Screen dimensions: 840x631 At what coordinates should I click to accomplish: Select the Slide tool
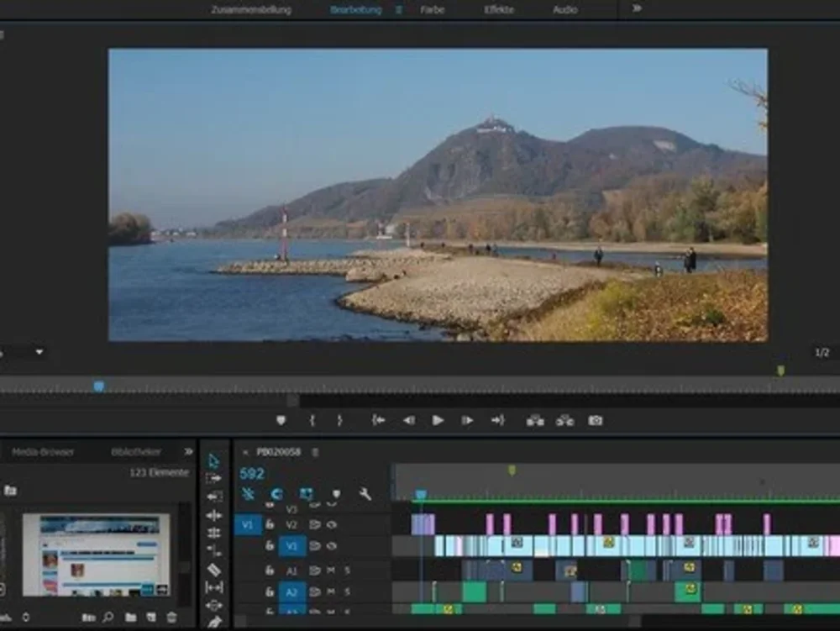(214, 605)
